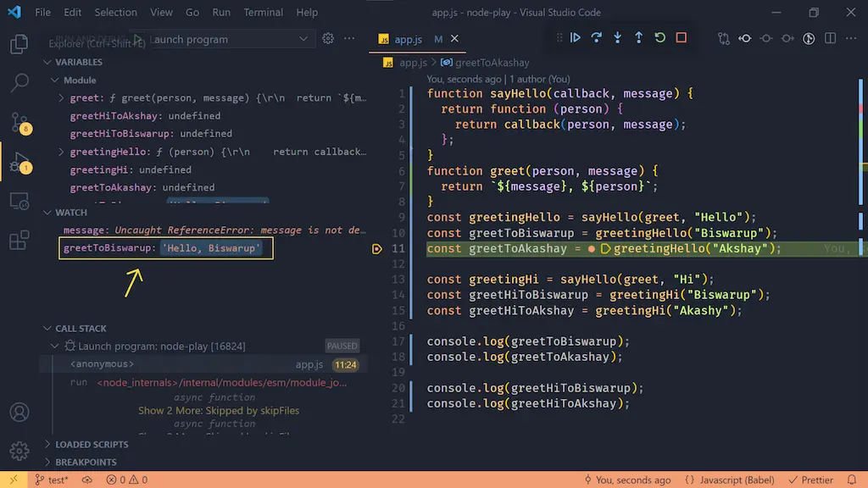
Task: Click the split editor icon
Action: pyautogui.click(x=831, y=38)
